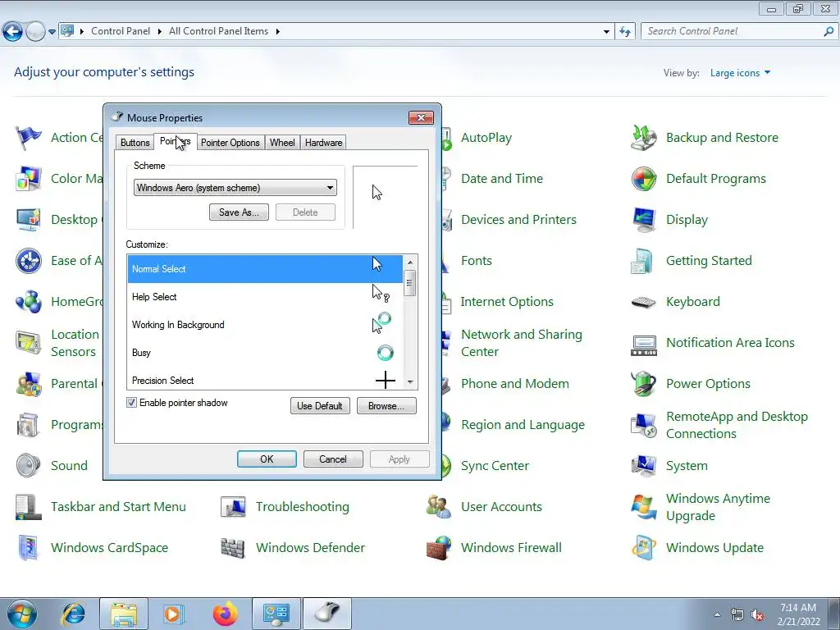Switch to the Wheel tab
This screenshot has width=840, height=630.
282,143
